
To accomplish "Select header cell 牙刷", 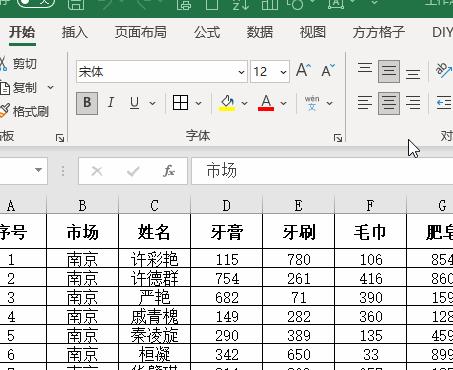I will click(x=299, y=232).
